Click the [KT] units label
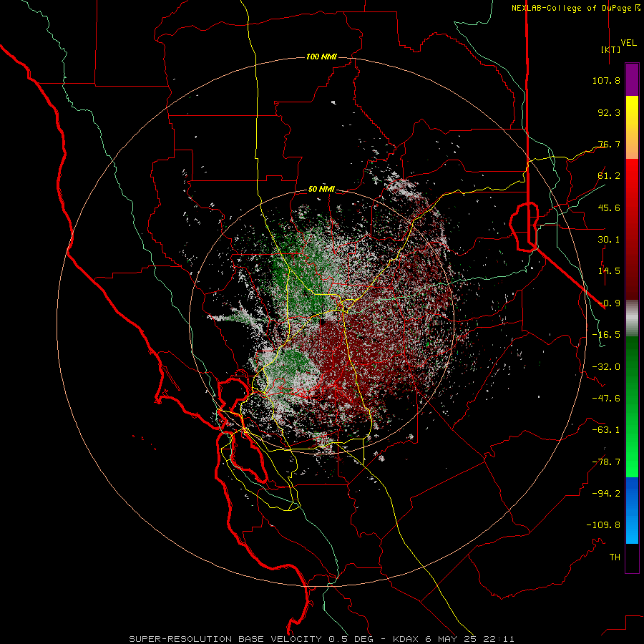This screenshot has width=644, height=644. pyautogui.click(x=611, y=49)
